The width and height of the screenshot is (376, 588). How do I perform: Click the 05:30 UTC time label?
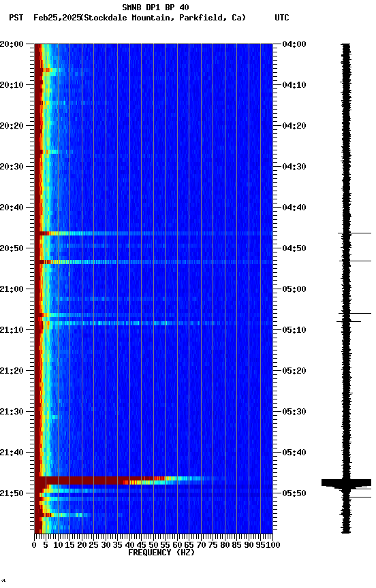[x=294, y=412]
